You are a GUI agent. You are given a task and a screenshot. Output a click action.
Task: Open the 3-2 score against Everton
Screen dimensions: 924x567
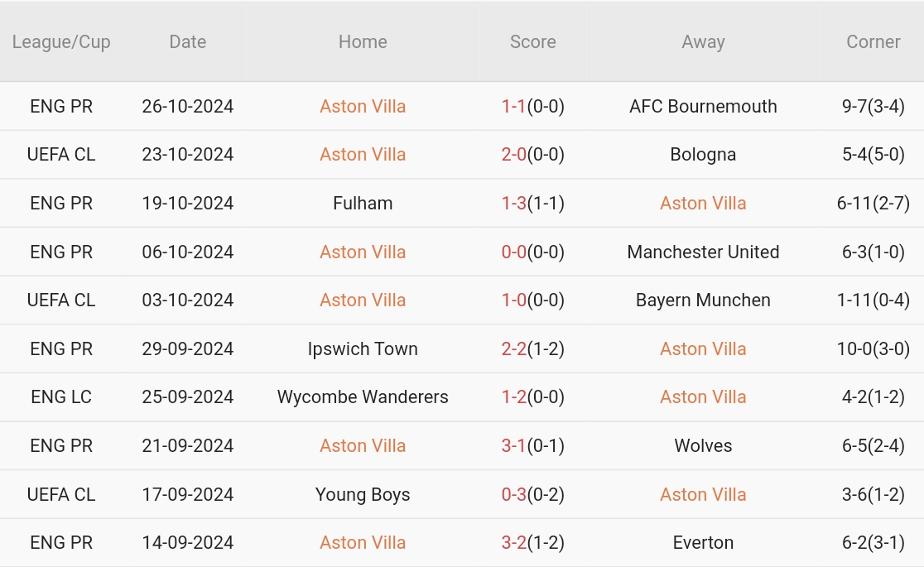coord(514,543)
